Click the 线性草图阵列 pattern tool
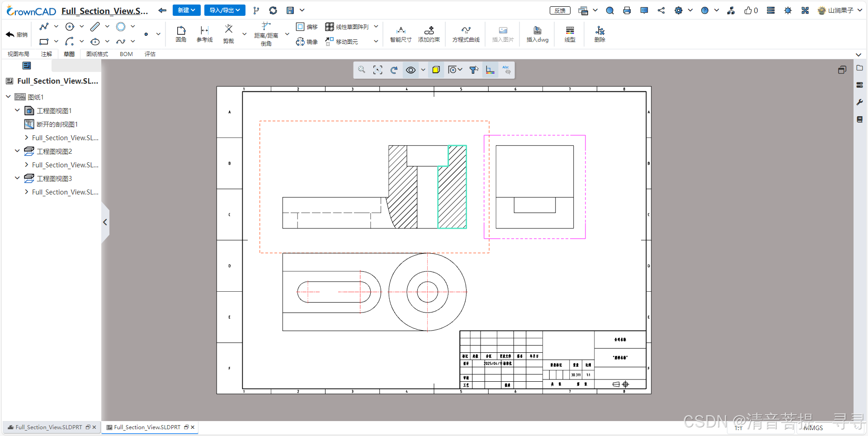 tap(347, 27)
